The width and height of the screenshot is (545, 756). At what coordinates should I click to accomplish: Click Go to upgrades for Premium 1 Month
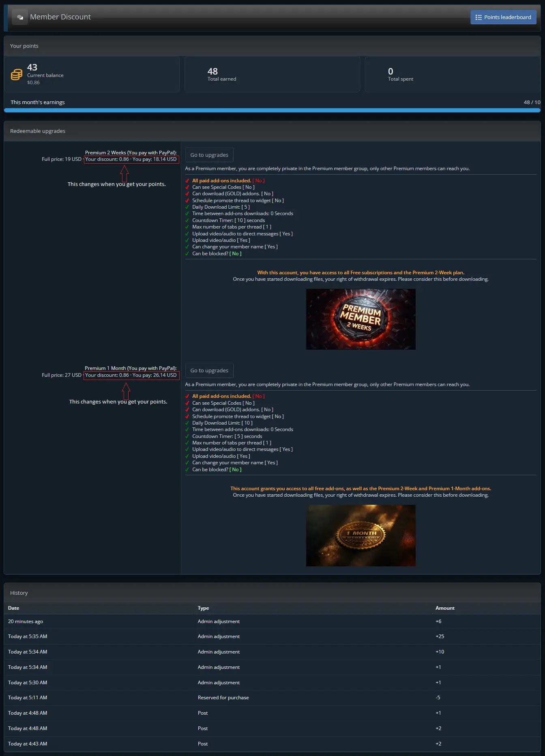209,370
